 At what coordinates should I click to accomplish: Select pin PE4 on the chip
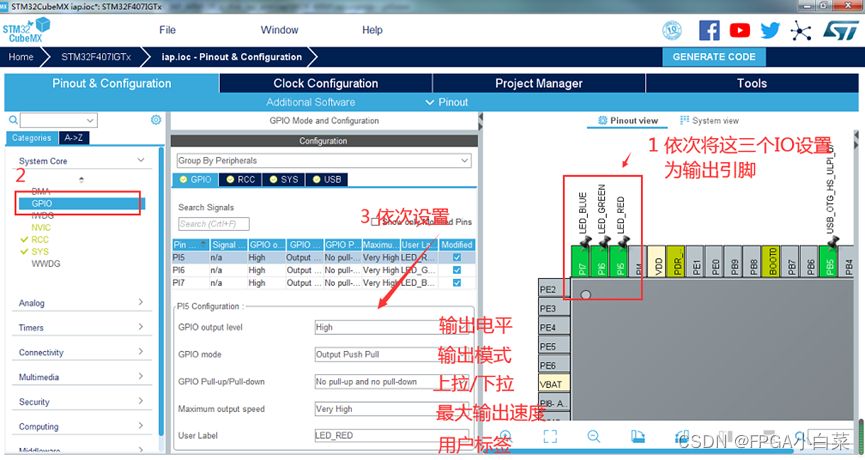point(554,327)
